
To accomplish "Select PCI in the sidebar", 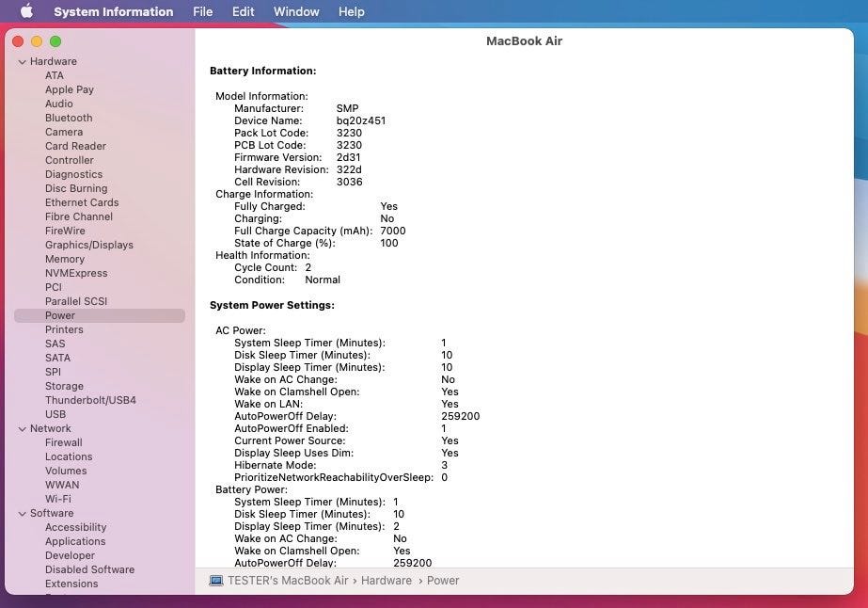I will (x=54, y=287).
